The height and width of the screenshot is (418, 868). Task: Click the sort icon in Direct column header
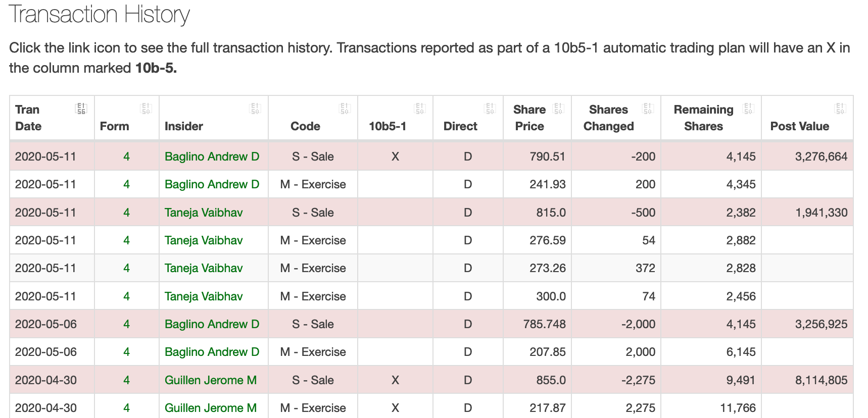490,108
